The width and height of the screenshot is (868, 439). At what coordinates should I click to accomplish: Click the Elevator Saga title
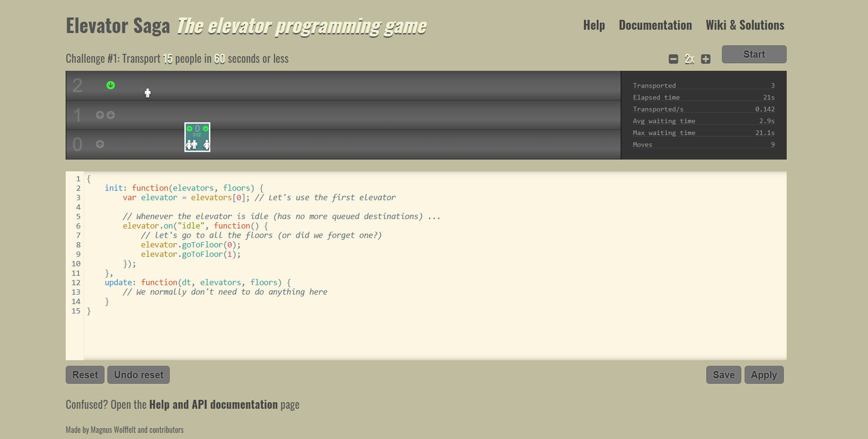tap(118, 26)
